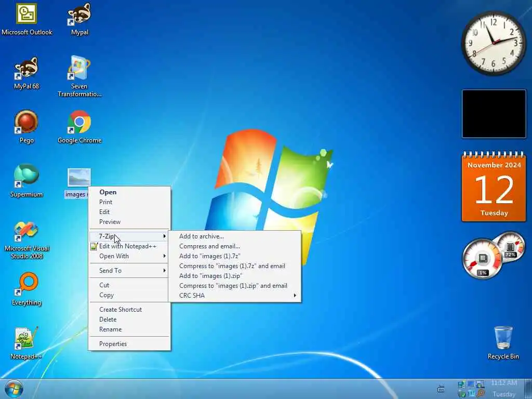Viewport: 532px width, 399px height.
Task: Choose Copy in the context menu
Action: (129, 295)
